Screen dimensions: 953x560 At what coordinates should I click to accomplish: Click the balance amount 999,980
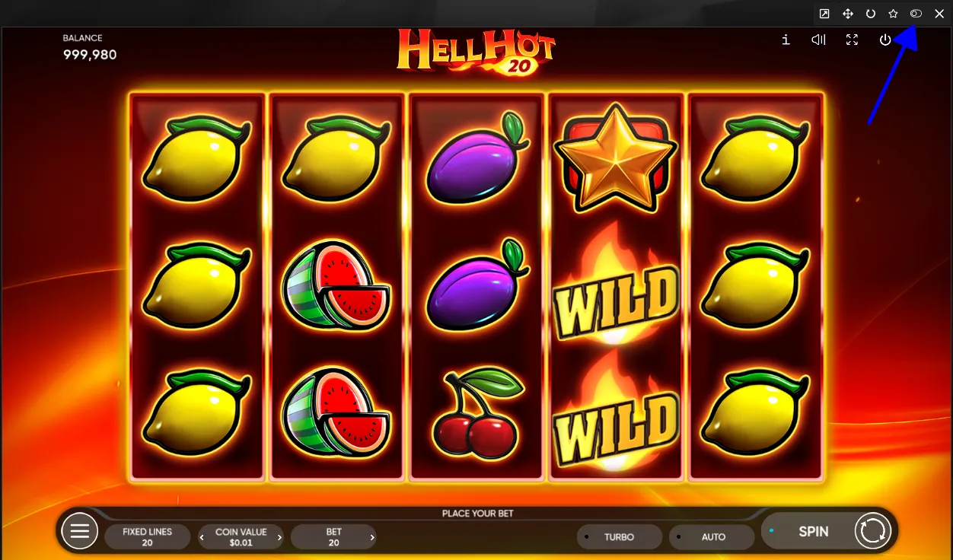pos(90,55)
